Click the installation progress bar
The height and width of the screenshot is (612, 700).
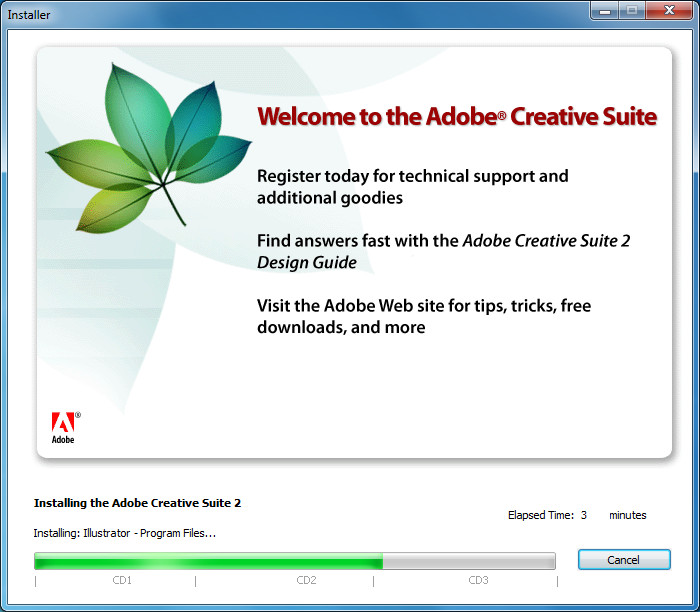pos(295,561)
